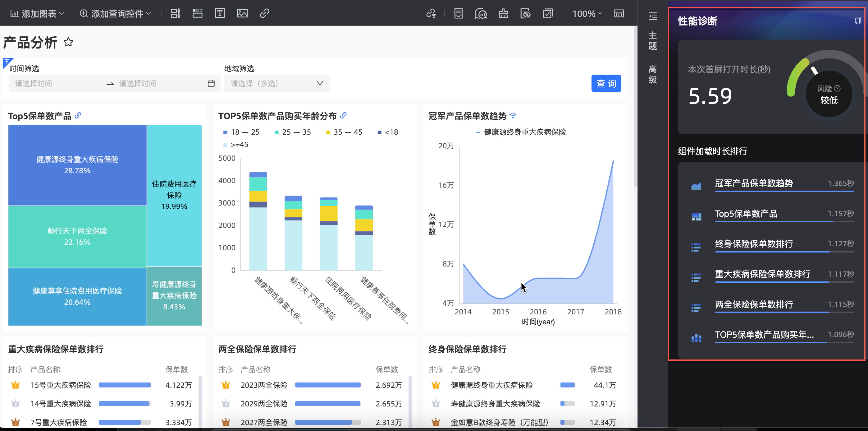This screenshot has height=431, width=868.
Task: Click drill icon beside 冠军产品保单数趋势 title
Action: pyautogui.click(x=513, y=116)
